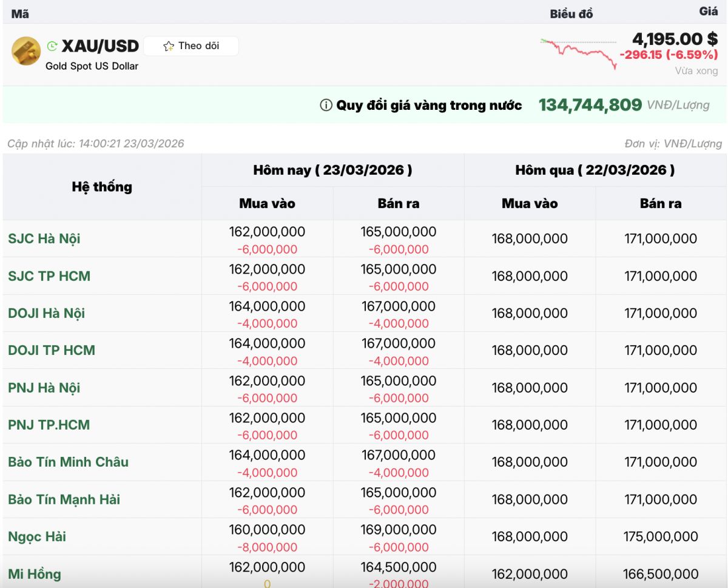Click Bảo Tín Minh Châu today's buy price 164,000,000
The width and height of the screenshot is (728, 588).
267,455
